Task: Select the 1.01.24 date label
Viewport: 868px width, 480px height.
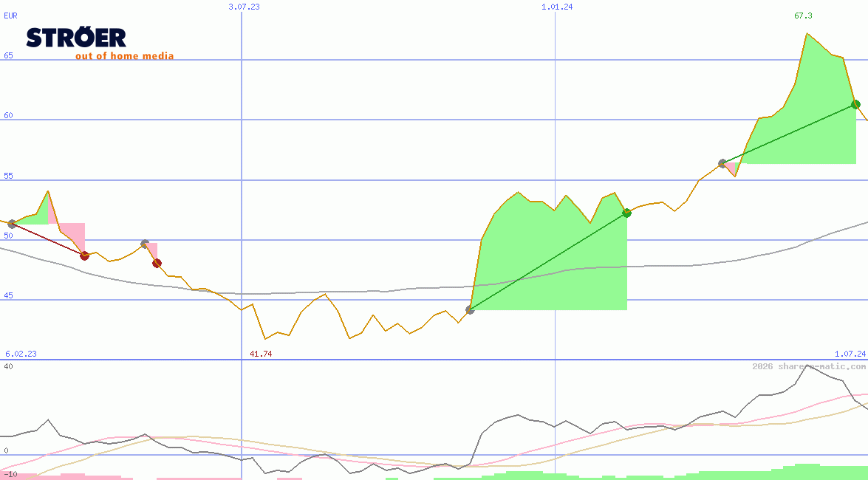Action: 557,7
